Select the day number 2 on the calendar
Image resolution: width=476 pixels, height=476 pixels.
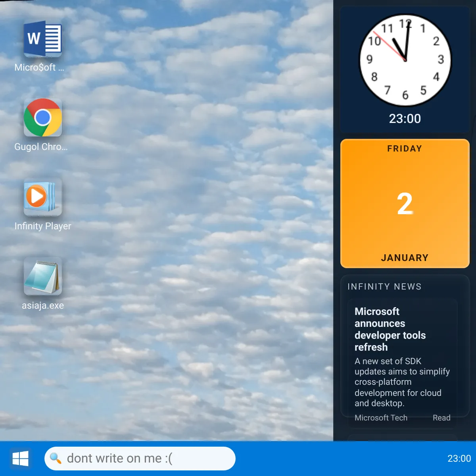(405, 204)
